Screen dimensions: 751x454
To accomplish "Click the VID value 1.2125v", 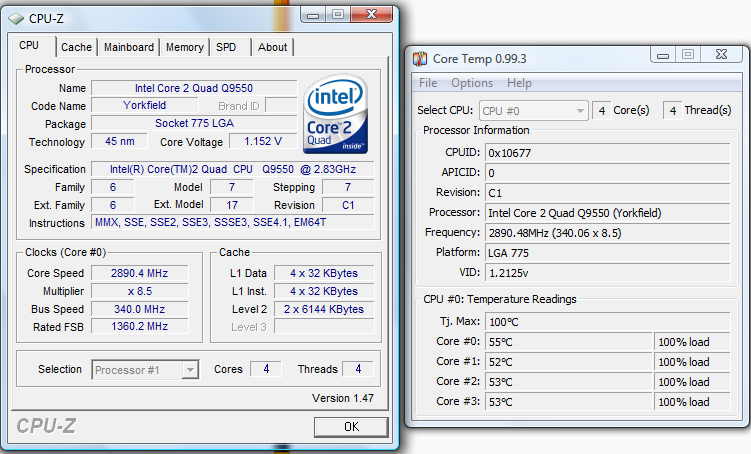I will coord(607,273).
